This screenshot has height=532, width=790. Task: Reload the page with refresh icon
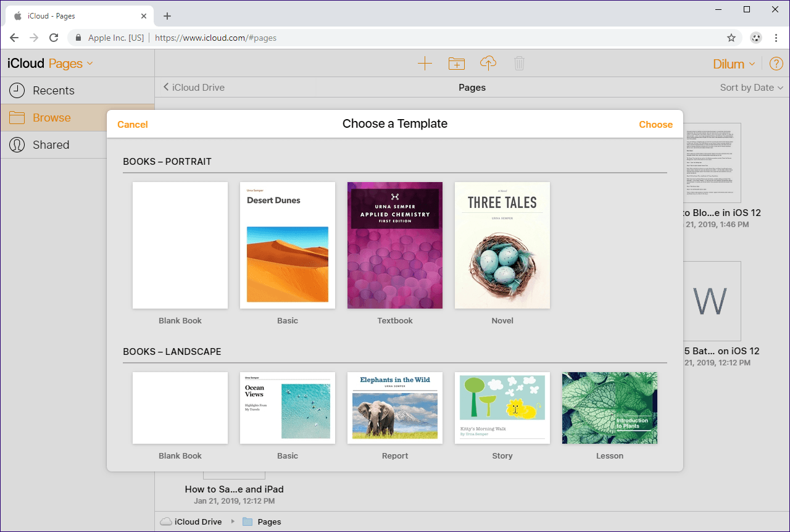(x=54, y=38)
